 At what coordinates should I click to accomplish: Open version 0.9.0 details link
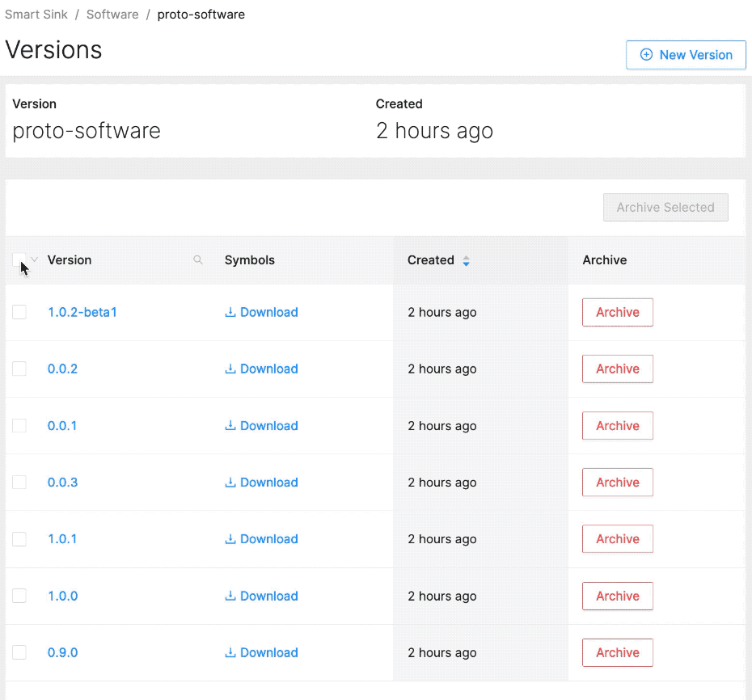63,652
